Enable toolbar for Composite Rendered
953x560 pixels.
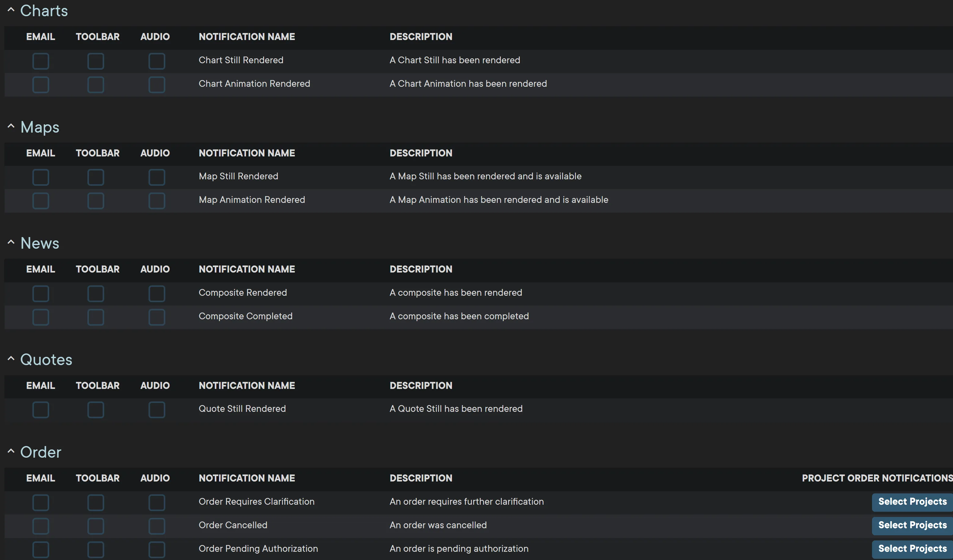coord(96,294)
